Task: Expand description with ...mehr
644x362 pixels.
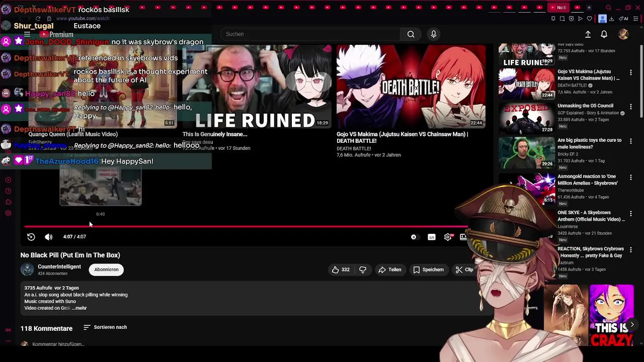Action: 79,308
